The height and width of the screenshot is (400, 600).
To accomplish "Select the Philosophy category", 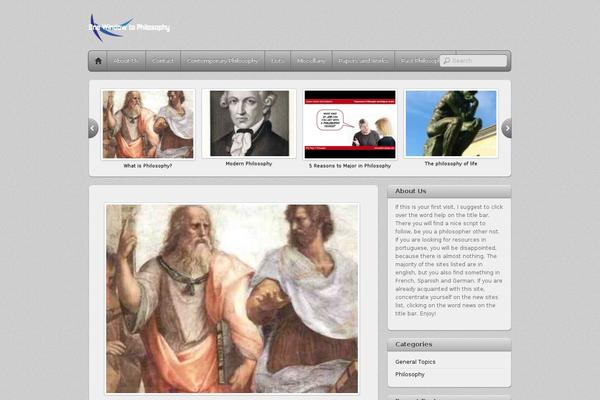I will pos(410,374).
